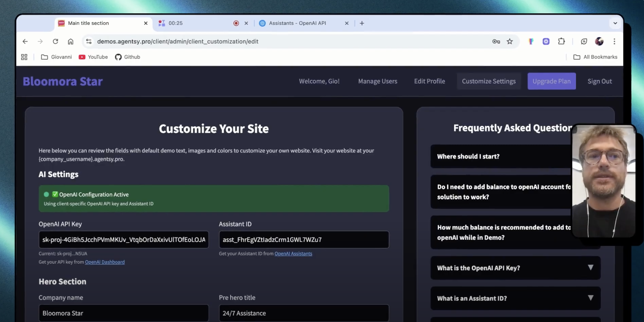644x322 pixels.
Task: Open a new browser tab
Action: (362, 23)
